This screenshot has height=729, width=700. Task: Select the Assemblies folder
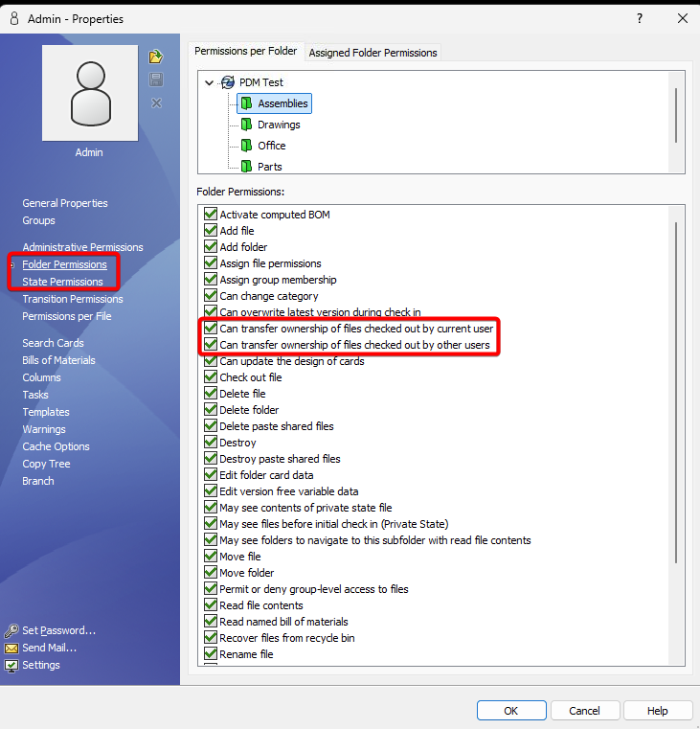pyautogui.click(x=282, y=103)
